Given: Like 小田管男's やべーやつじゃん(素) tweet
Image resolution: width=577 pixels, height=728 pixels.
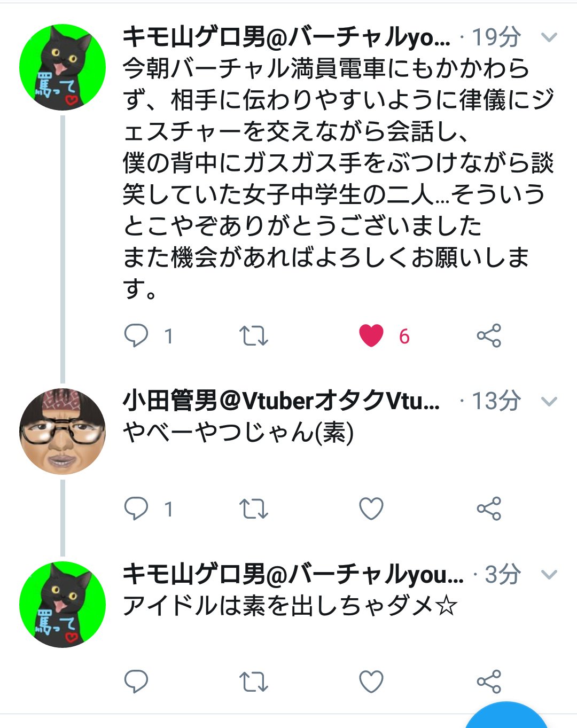Looking at the screenshot, I should pyautogui.click(x=371, y=508).
